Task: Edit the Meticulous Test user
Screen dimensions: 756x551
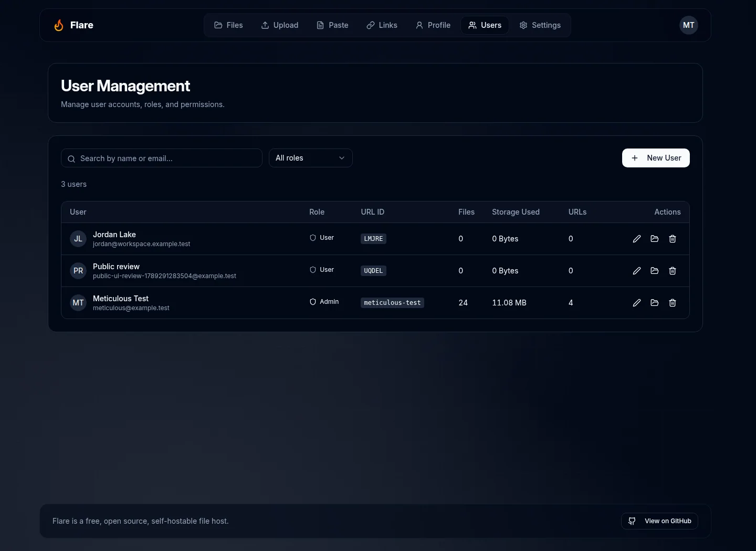Action: pyautogui.click(x=637, y=303)
